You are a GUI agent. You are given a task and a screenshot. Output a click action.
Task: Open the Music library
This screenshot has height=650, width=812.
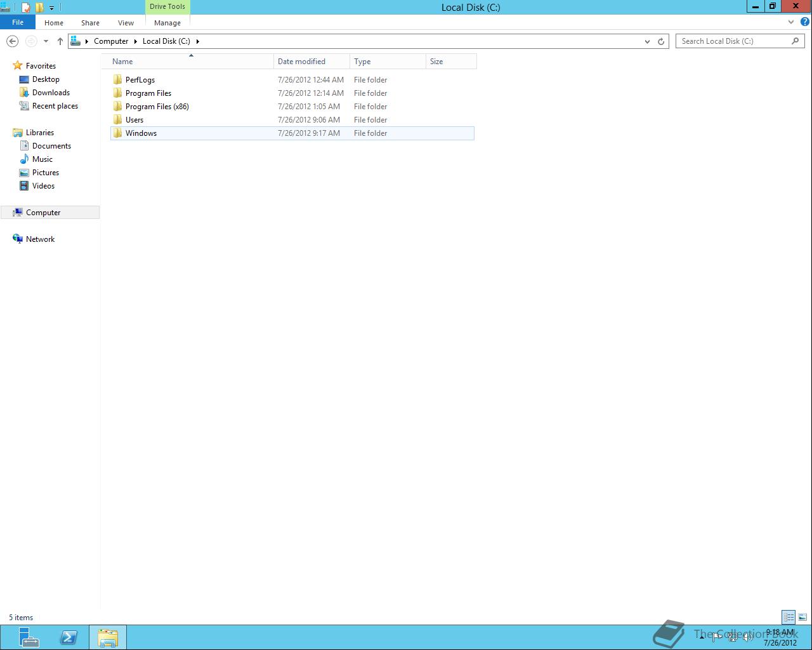[43, 159]
